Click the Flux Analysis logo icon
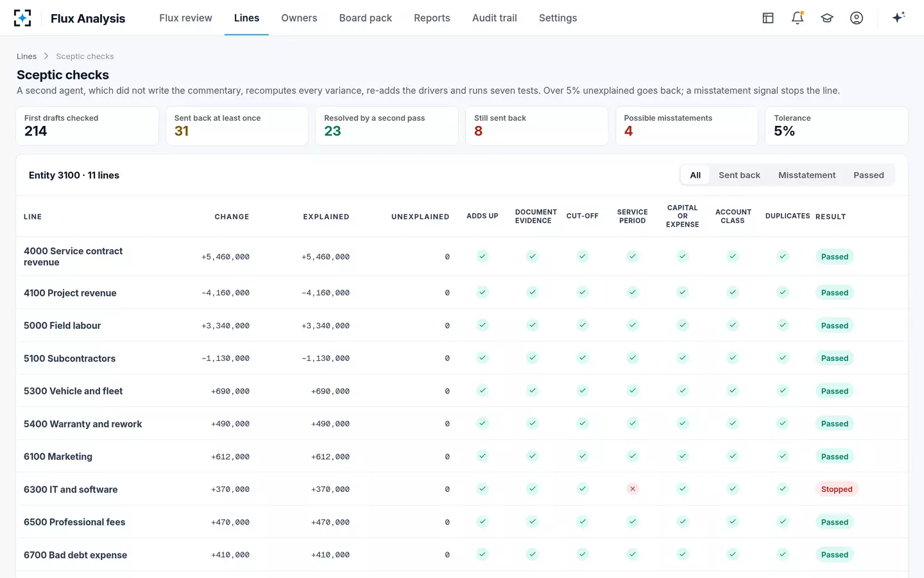924x578 pixels. 22,18
